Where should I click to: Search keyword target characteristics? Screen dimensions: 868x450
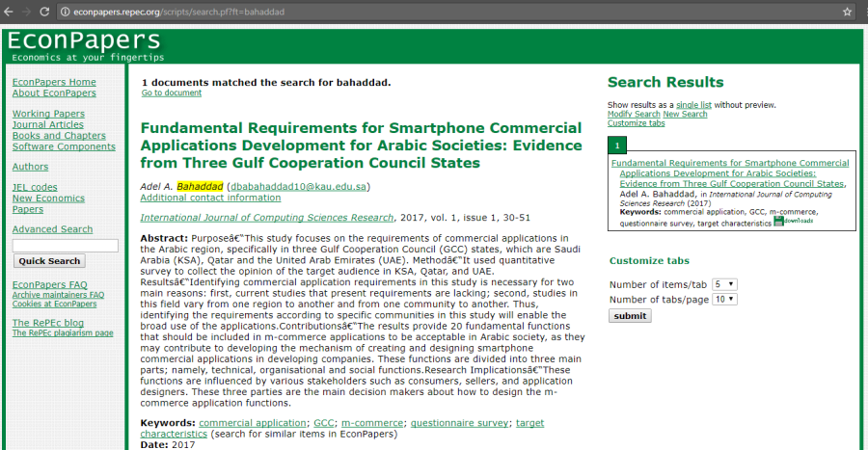342,429
